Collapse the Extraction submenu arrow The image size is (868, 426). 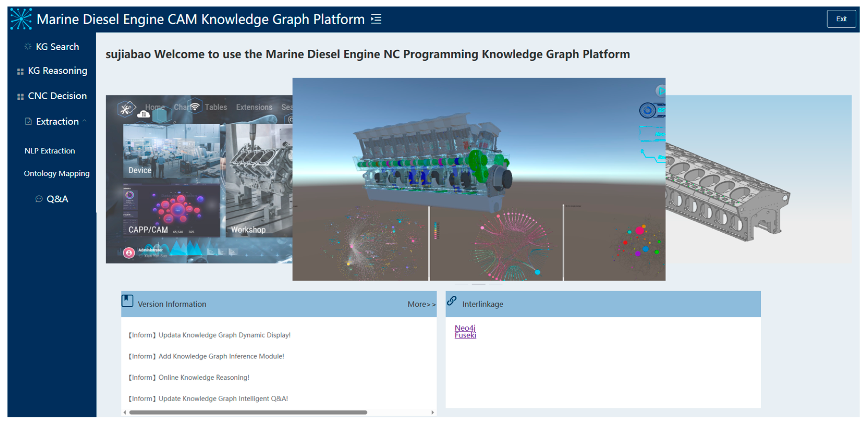[84, 121]
